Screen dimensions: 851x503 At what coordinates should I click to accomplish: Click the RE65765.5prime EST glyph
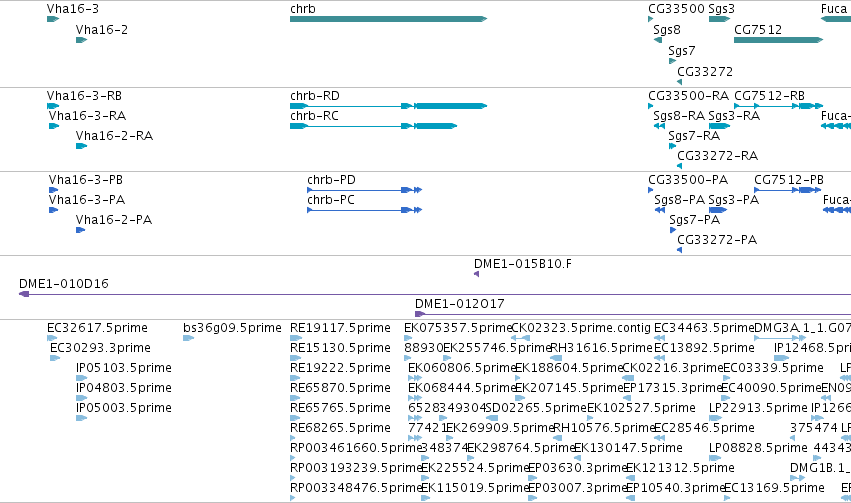coord(295,418)
